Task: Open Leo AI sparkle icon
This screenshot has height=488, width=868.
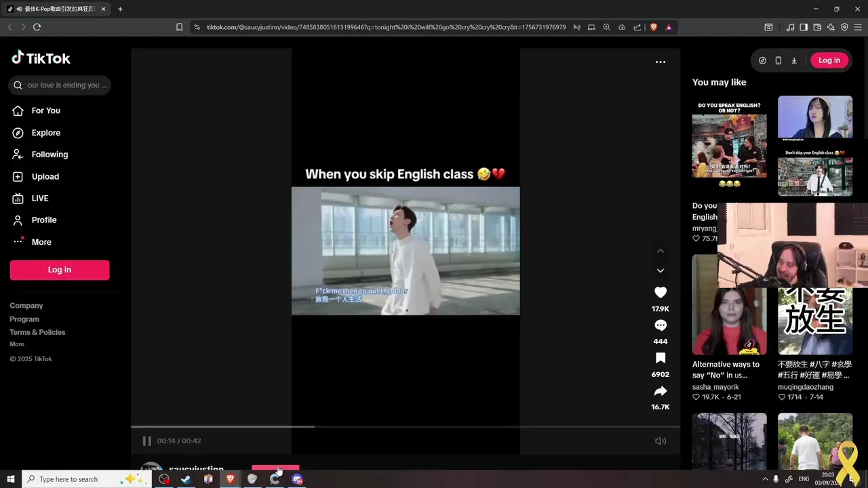Action: point(831,27)
